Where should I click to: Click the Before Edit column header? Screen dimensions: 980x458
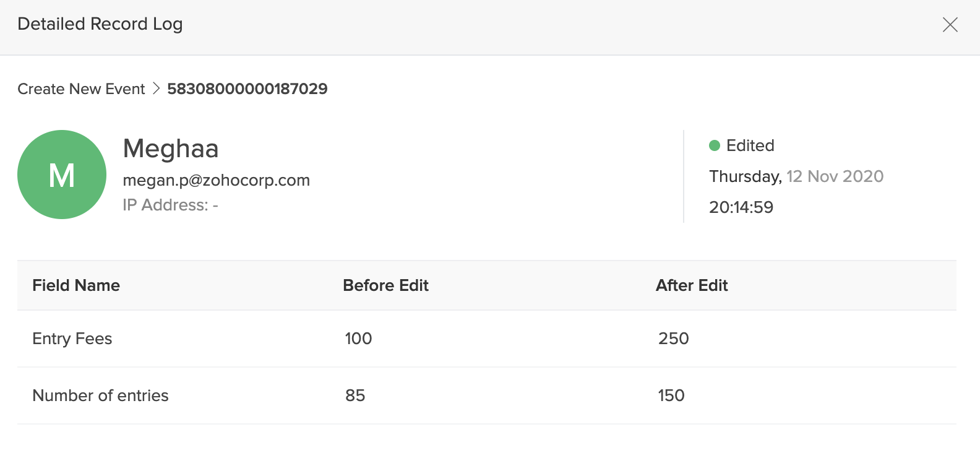pos(385,285)
